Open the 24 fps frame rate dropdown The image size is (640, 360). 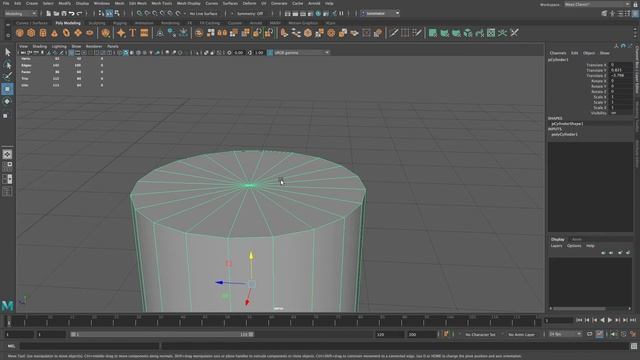565,334
